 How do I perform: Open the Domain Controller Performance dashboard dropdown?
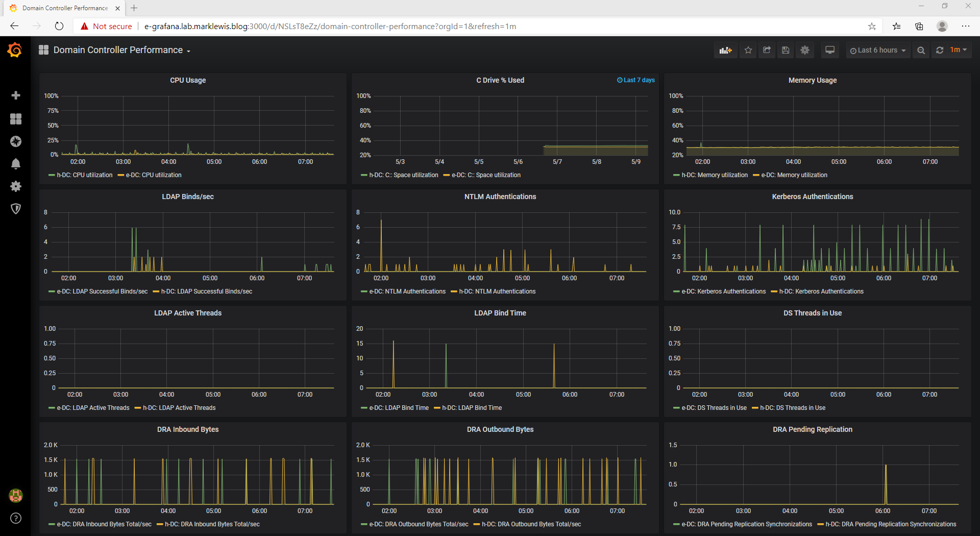click(x=121, y=50)
